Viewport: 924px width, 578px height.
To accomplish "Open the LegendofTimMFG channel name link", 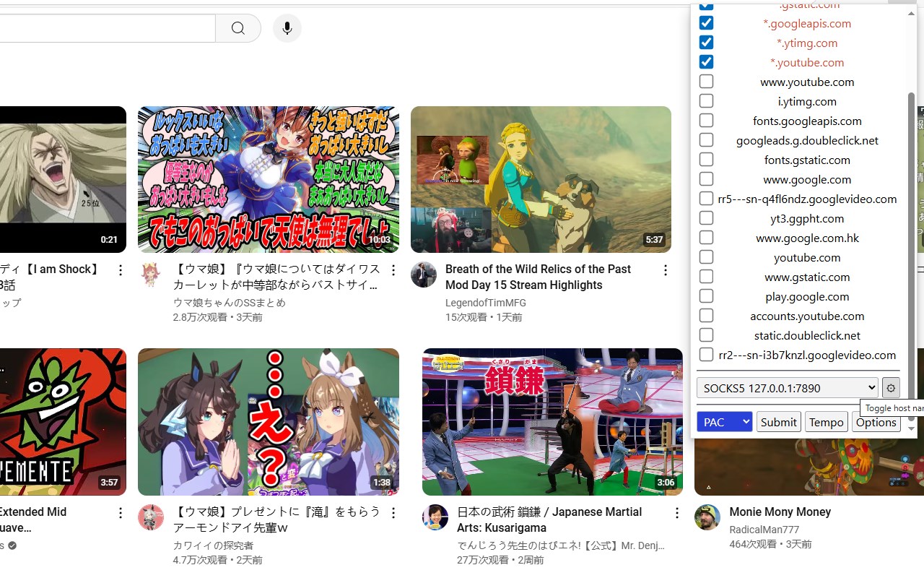I will click(486, 303).
